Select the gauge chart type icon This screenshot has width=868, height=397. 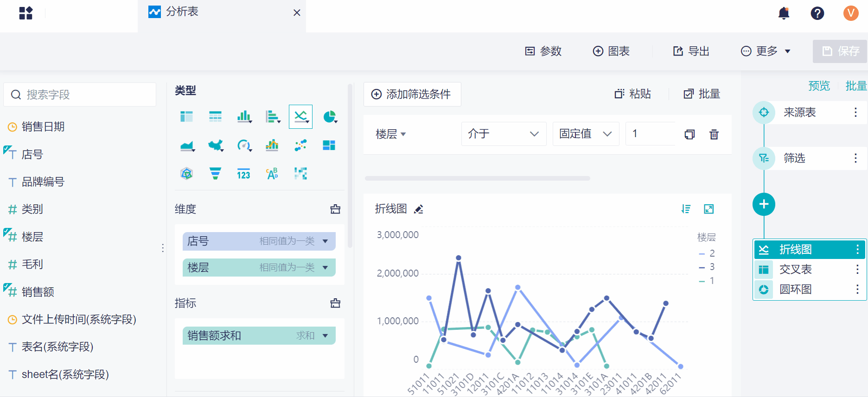pos(244,146)
